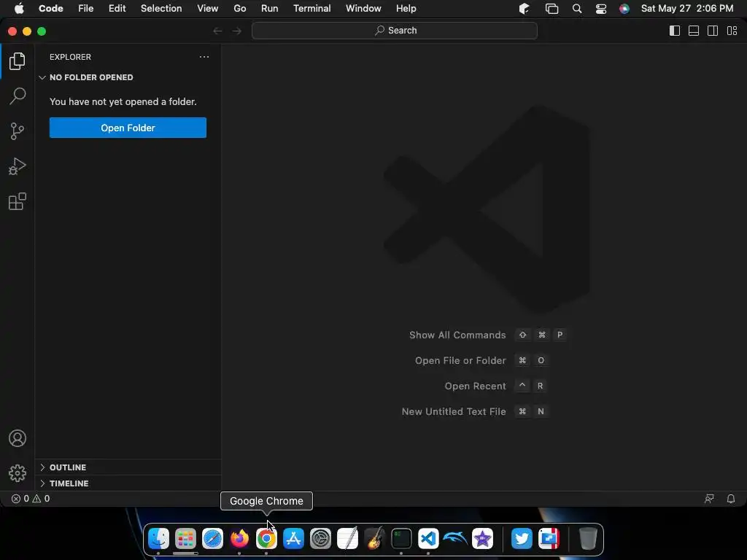Open the feedback icon in status bar
Viewport: 747px width, 560px height.
pyautogui.click(x=709, y=499)
